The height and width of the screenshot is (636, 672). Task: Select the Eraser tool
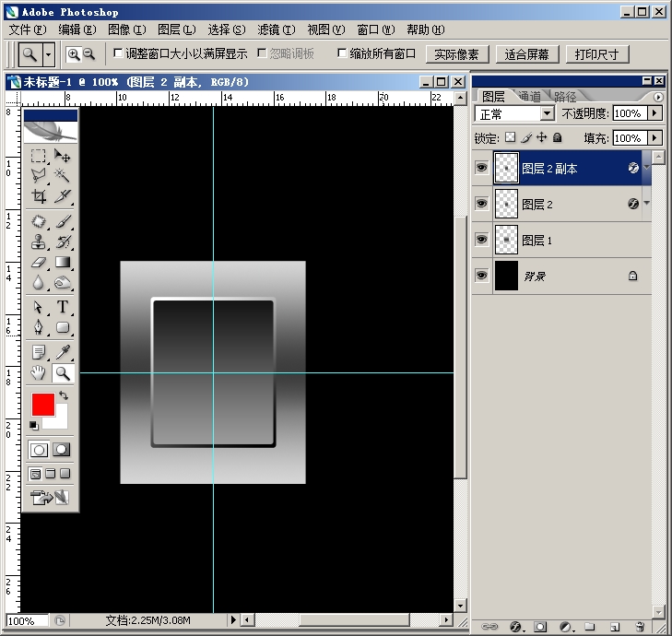38,263
